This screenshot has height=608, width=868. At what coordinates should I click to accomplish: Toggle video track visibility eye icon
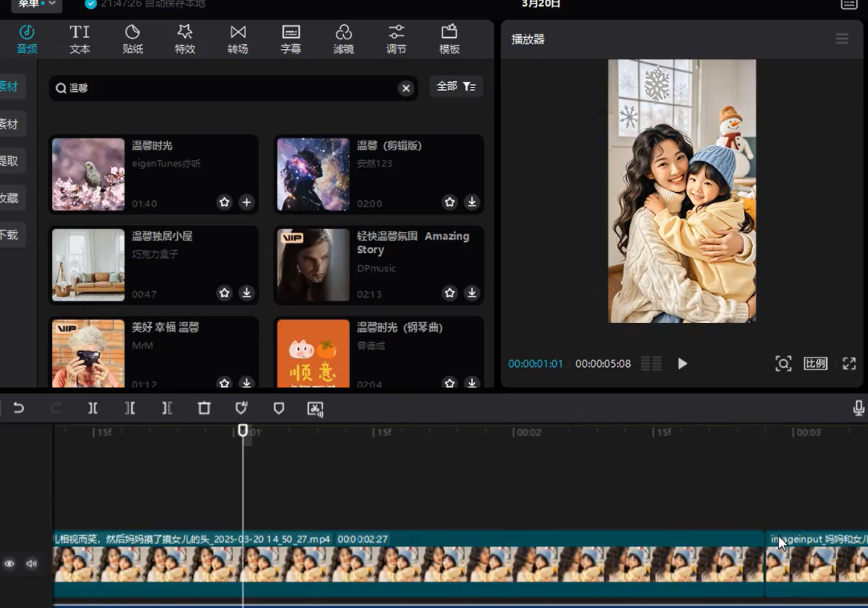click(x=9, y=564)
